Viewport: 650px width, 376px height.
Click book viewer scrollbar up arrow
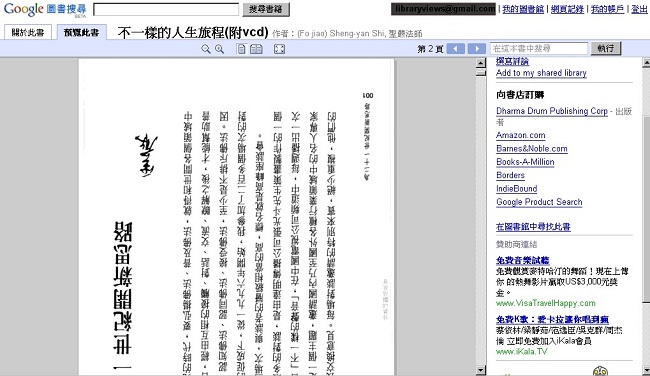coord(480,63)
